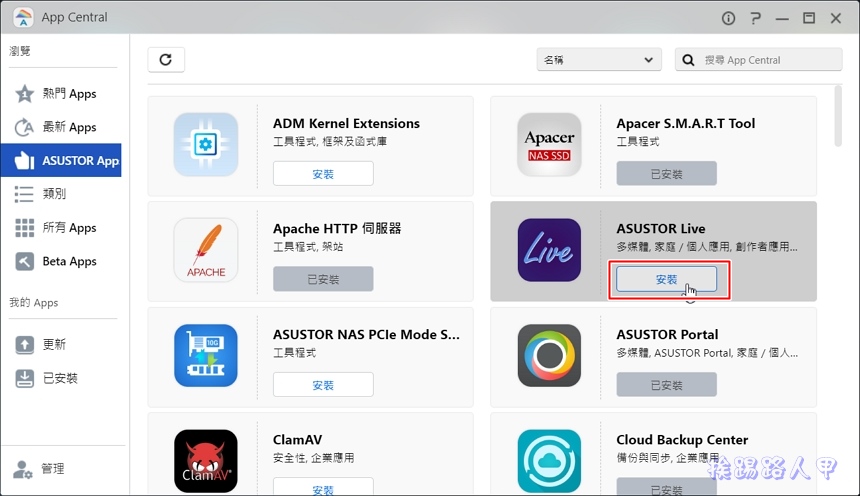
Task: Show 已安裝 installed apps list
Action: pos(61,378)
